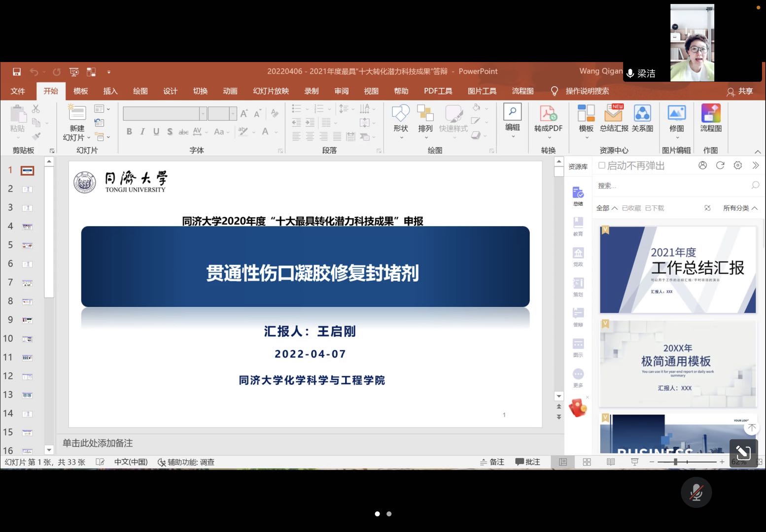The height and width of the screenshot is (532, 766).
Task: Select 党政 category in resource sidebar
Action: [x=578, y=257]
